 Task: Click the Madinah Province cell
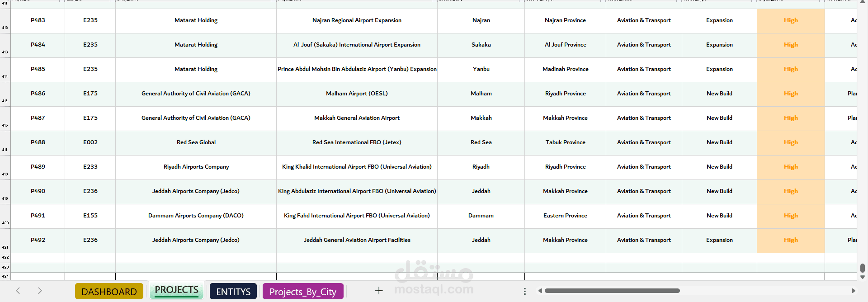point(565,70)
